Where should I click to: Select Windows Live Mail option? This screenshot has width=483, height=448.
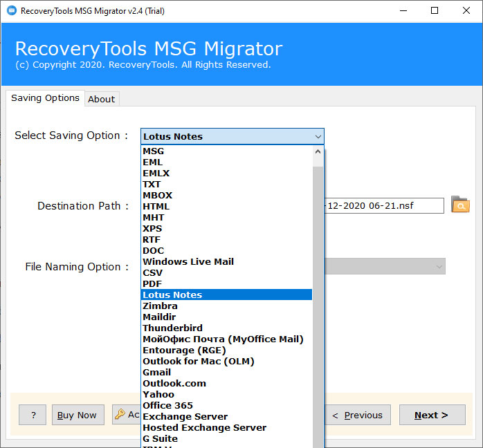[226, 262]
